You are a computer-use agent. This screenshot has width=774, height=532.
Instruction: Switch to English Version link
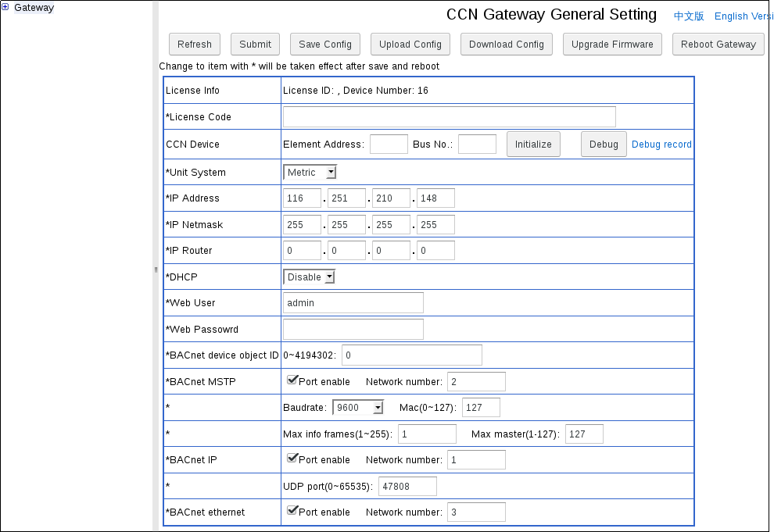pyautogui.click(x=744, y=16)
